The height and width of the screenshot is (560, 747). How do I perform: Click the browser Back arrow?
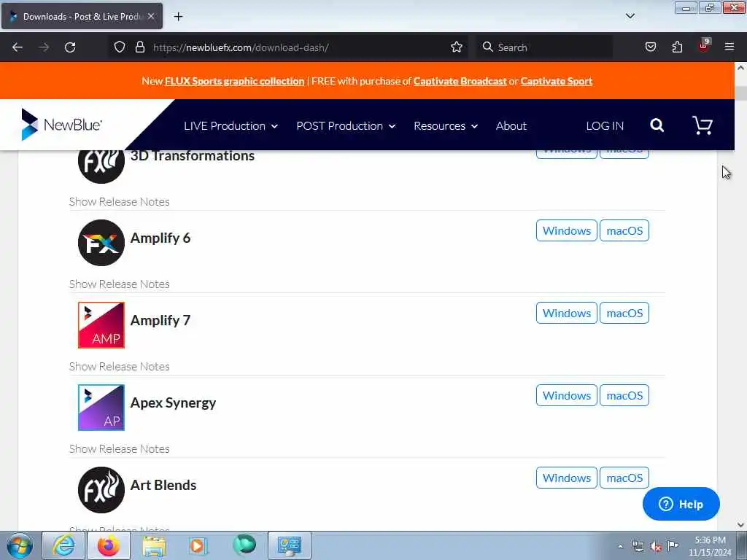pyautogui.click(x=18, y=47)
